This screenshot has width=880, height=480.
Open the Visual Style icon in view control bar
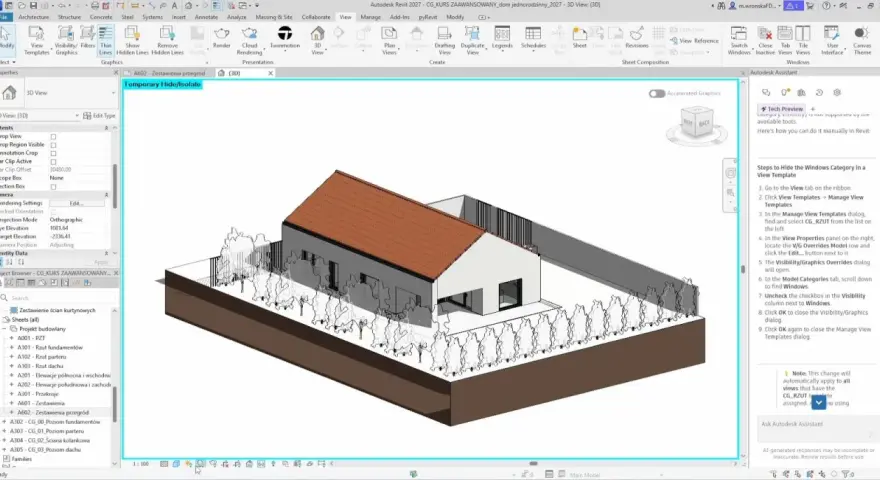(x=176, y=464)
